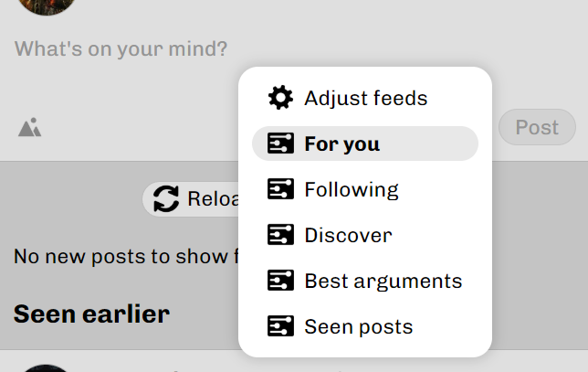The height and width of the screenshot is (372, 588).
Task: Click the add image icon below composer
Action: [30, 128]
